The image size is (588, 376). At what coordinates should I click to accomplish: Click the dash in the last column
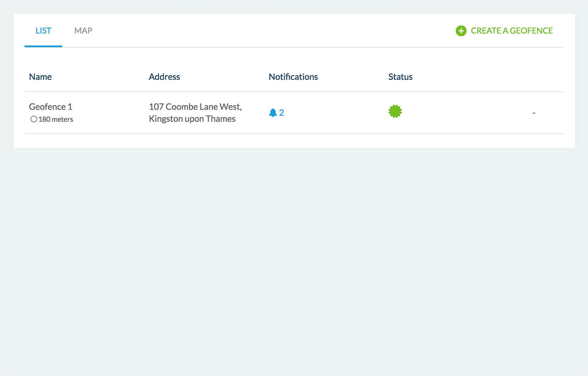pos(534,113)
